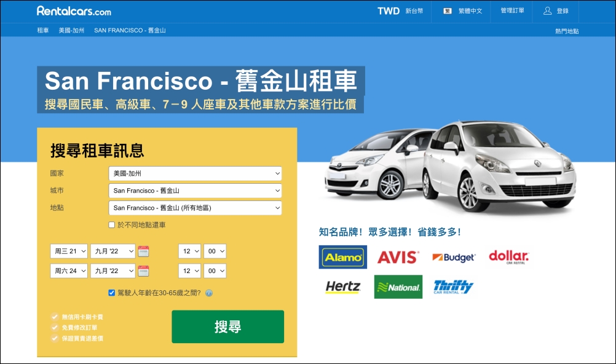The image size is (616, 364).
Task: Open the TWD 新台幣 currency selector
Action: [x=400, y=11]
